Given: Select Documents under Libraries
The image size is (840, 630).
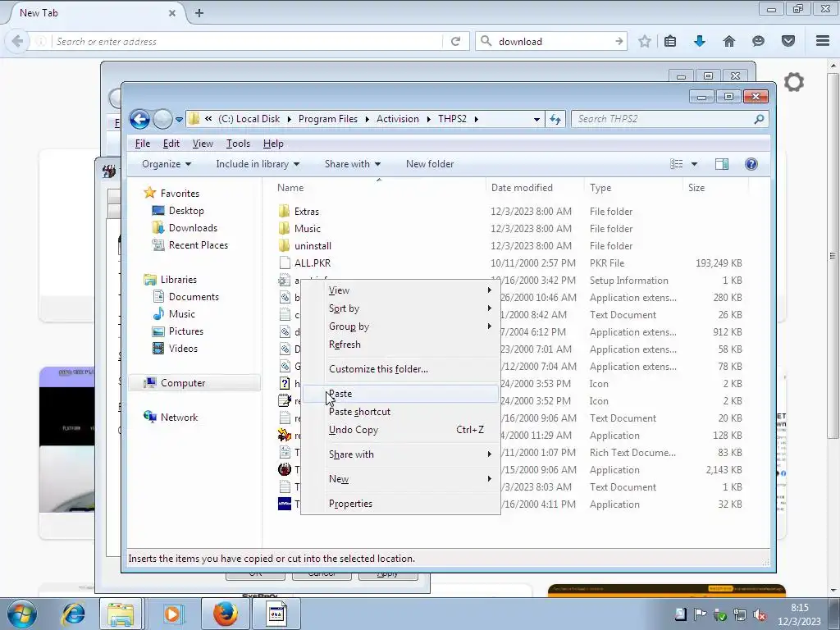Looking at the screenshot, I should point(194,297).
